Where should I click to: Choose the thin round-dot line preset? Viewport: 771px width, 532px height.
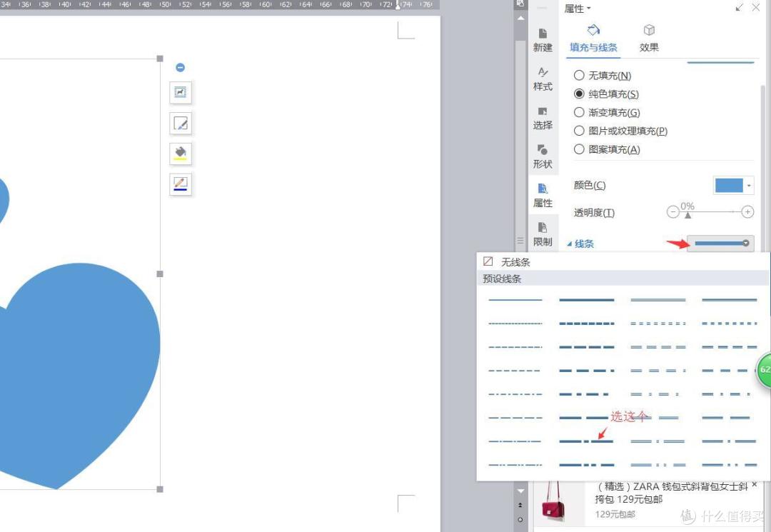(515, 323)
